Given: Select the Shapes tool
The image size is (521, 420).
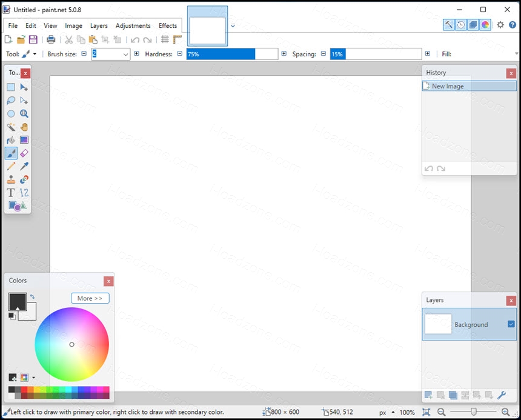Looking at the screenshot, I should point(18,206).
